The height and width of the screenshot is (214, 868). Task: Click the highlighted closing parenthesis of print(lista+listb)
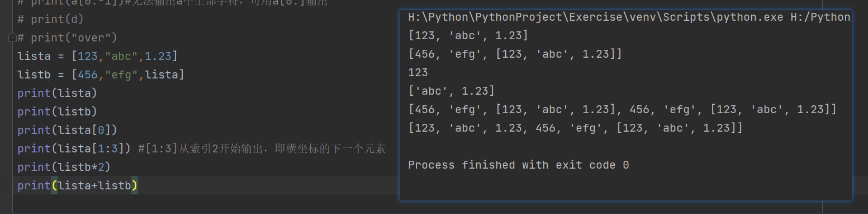134,185
